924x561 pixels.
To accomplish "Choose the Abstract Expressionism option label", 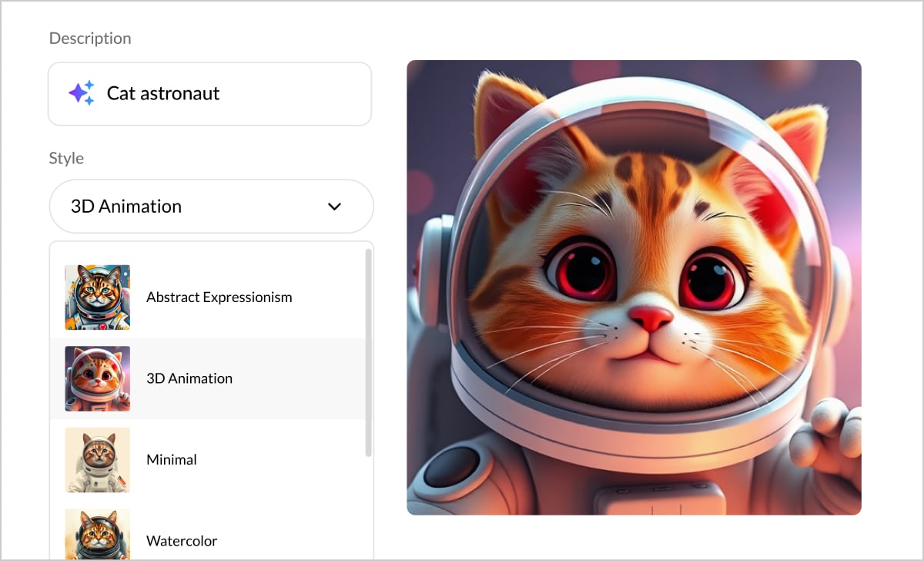I will [219, 297].
